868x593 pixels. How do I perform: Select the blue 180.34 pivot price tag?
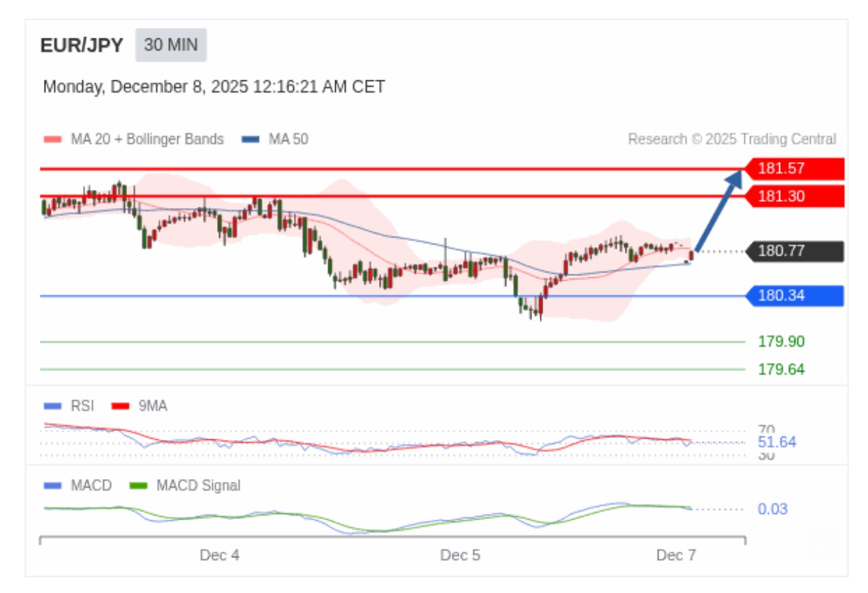point(795,296)
